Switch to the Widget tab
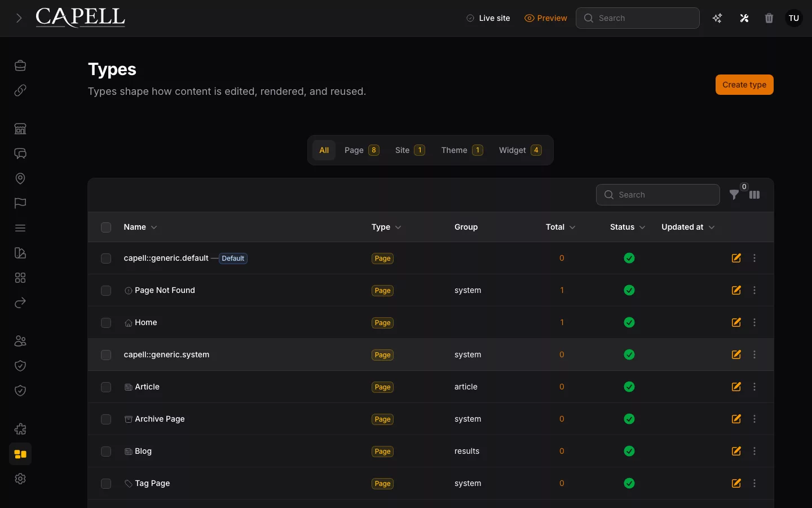This screenshot has width=812, height=508. coord(520,150)
